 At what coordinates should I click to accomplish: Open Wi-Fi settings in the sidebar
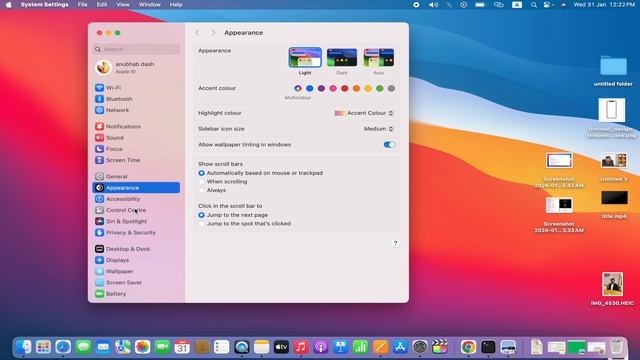tap(136, 88)
